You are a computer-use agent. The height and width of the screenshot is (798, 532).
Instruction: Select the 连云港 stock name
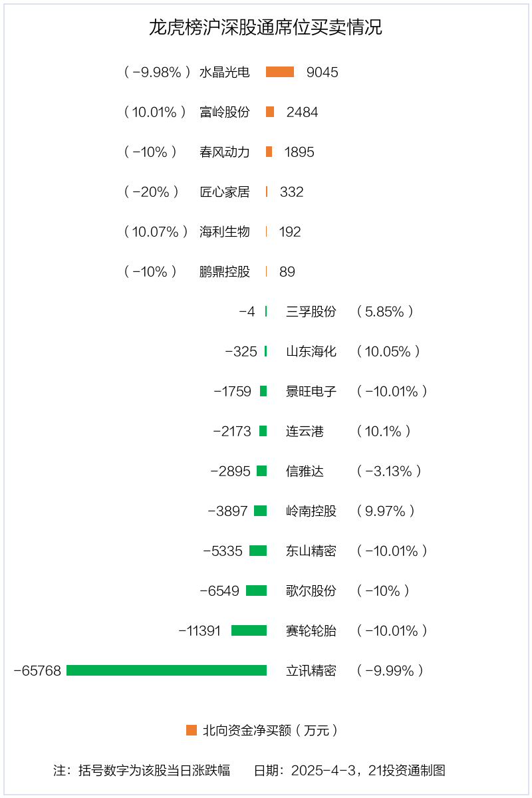coord(305,431)
